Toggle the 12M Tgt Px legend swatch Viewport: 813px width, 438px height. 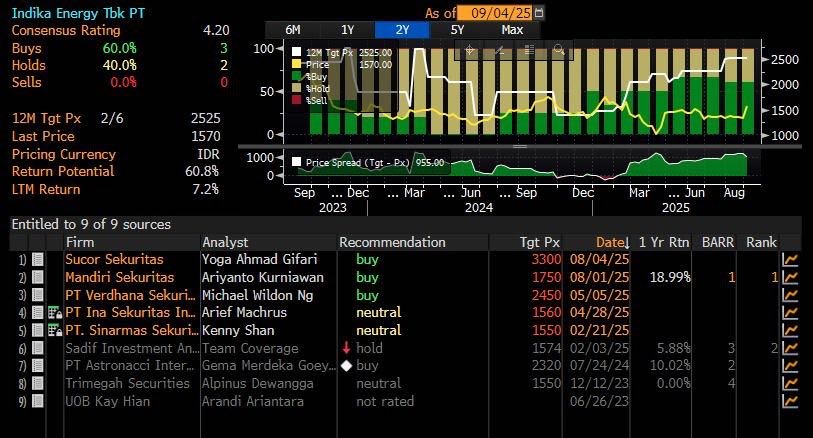click(297, 52)
